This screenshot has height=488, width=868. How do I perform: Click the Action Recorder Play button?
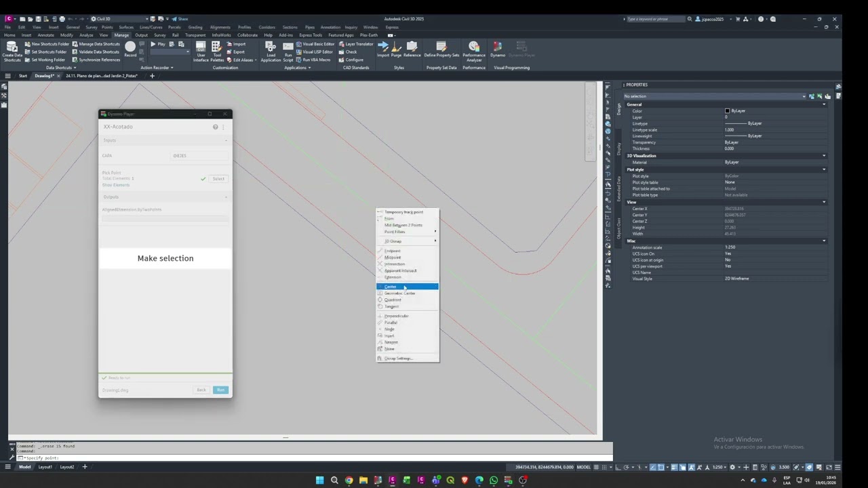pyautogui.click(x=157, y=44)
